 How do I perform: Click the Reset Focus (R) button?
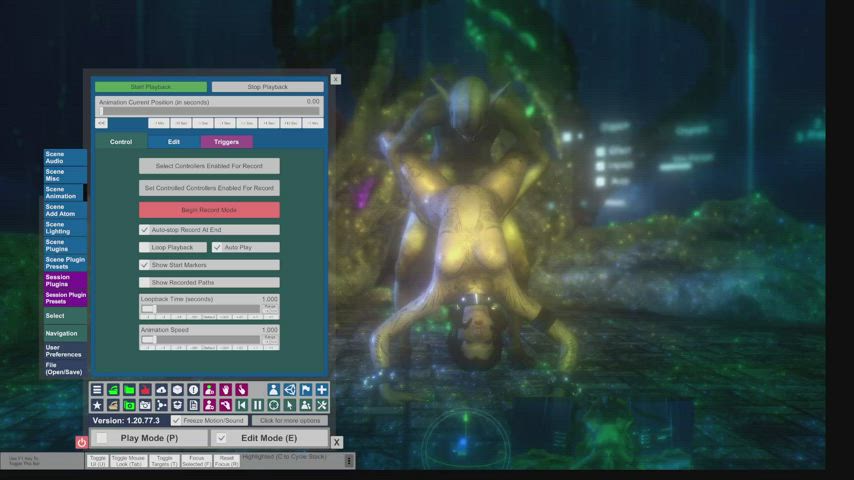coord(227,461)
